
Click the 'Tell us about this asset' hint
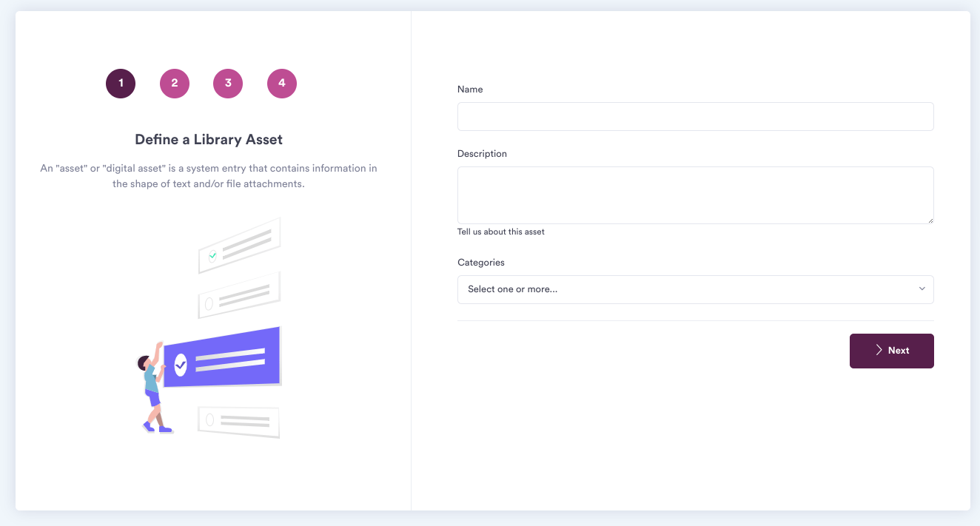coord(501,232)
